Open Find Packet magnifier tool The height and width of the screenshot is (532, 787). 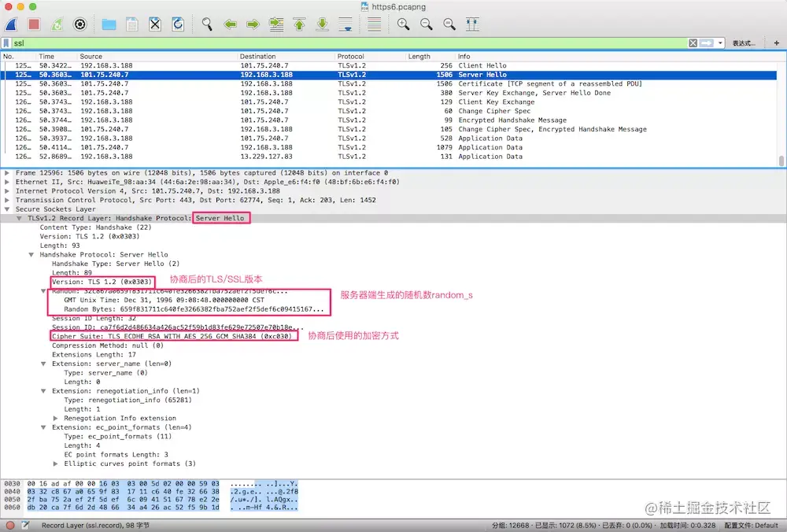(207, 24)
